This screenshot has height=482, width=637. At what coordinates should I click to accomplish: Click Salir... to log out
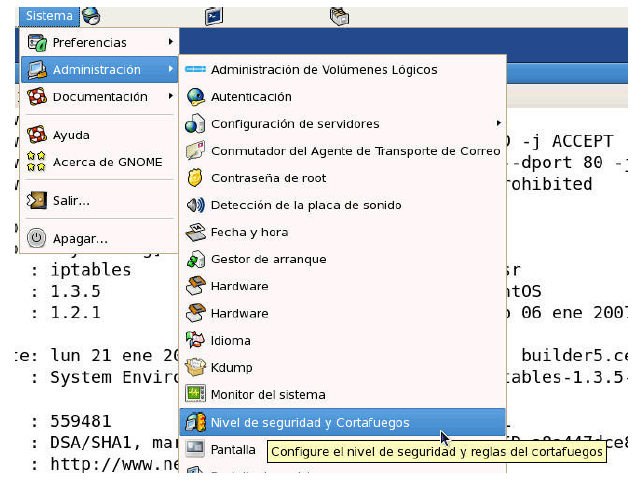coord(70,200)
